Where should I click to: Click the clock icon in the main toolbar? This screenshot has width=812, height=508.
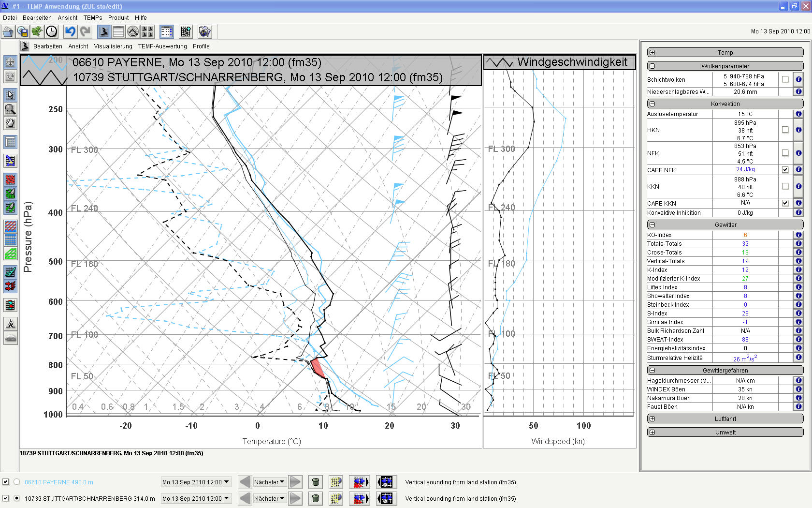pos(51,32)
